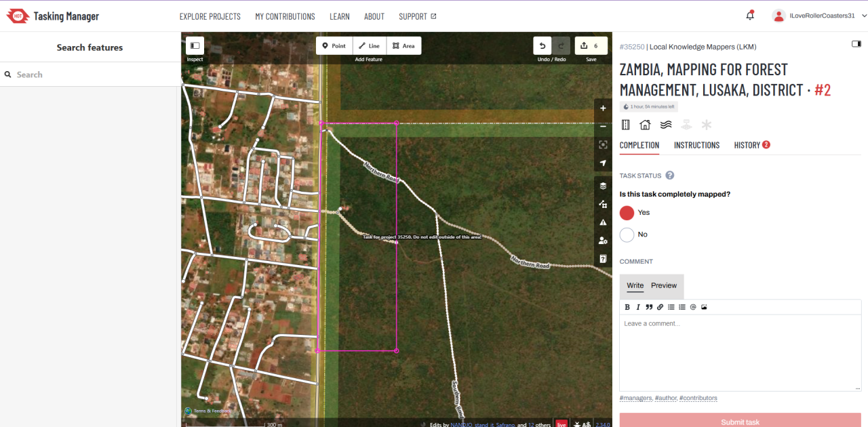Open the editor Preferences panel

[x=603, y=241]
